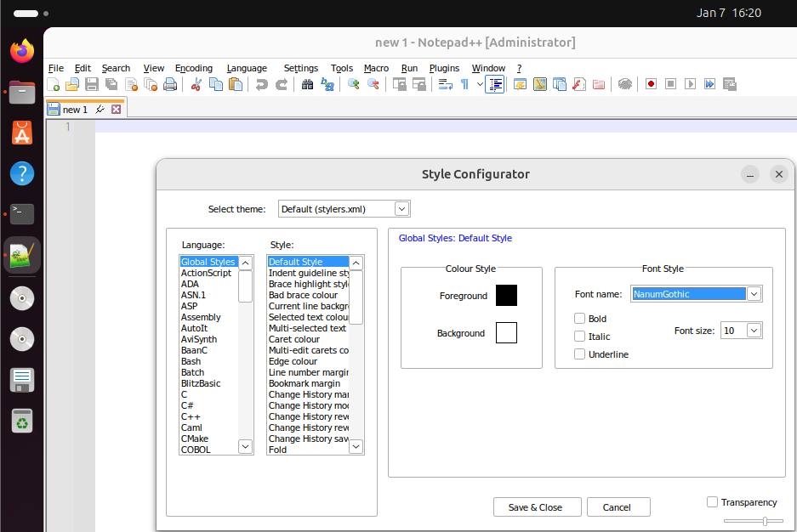
Task: Click the Save toolbar icon
Action: click(92, 84)
